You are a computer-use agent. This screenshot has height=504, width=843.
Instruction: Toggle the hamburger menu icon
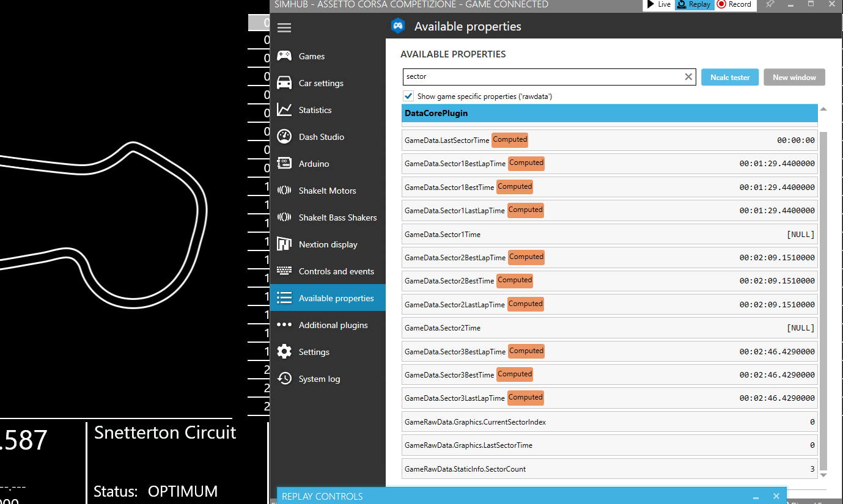point(284,27)
